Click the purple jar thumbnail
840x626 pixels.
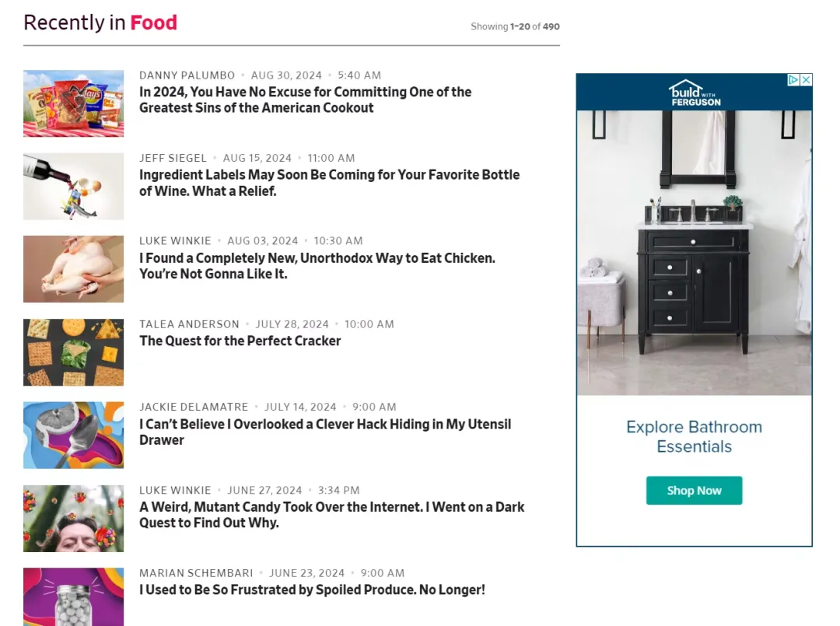(x=73, y=596)
